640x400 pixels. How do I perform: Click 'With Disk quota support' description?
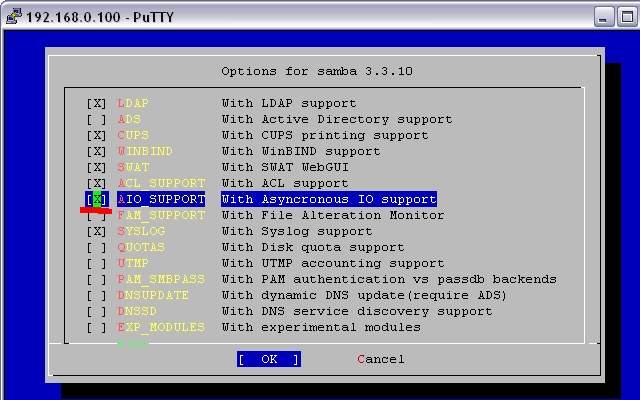(313, 247)
